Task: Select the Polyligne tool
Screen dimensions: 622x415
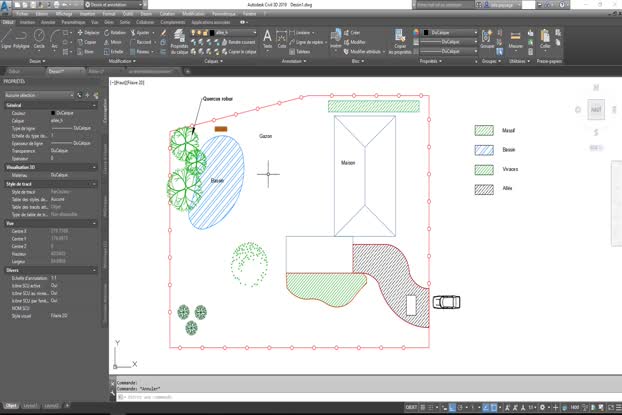Action: click(21, 39)
